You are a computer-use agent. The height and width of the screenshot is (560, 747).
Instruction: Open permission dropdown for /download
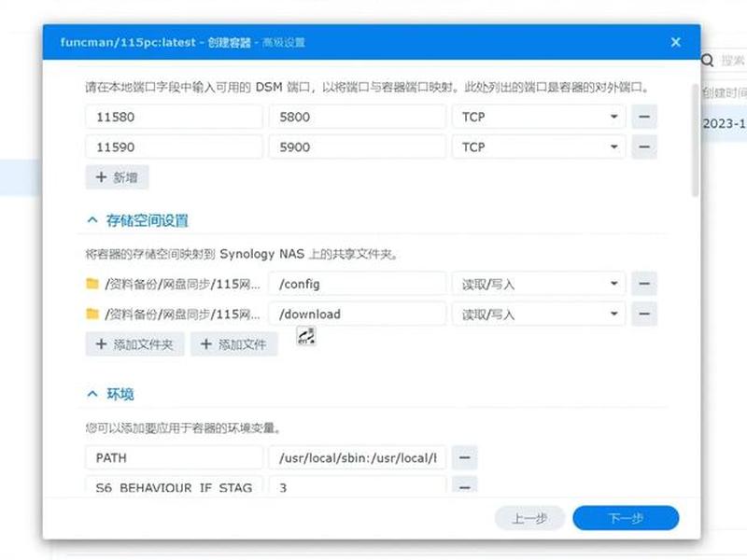(539, 314)
